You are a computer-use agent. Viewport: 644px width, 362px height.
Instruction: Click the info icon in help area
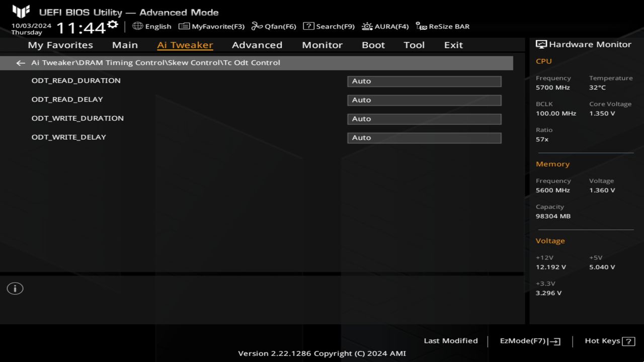point(15,289)
